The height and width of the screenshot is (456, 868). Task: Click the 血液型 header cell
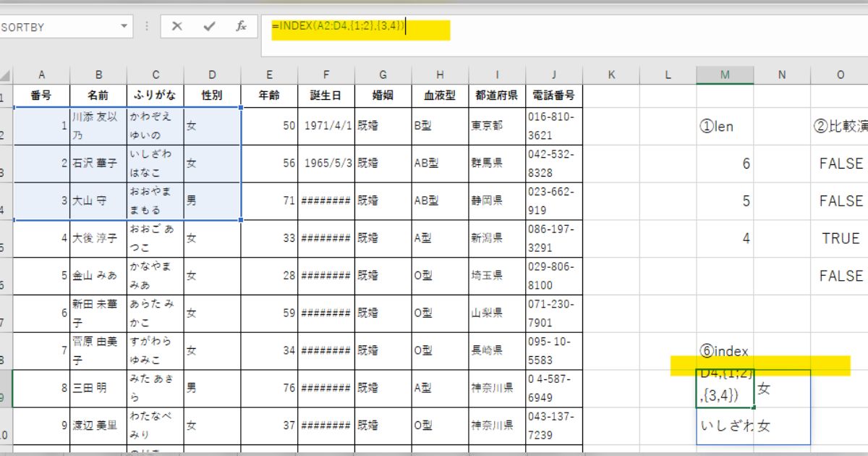tap(440, 95)
